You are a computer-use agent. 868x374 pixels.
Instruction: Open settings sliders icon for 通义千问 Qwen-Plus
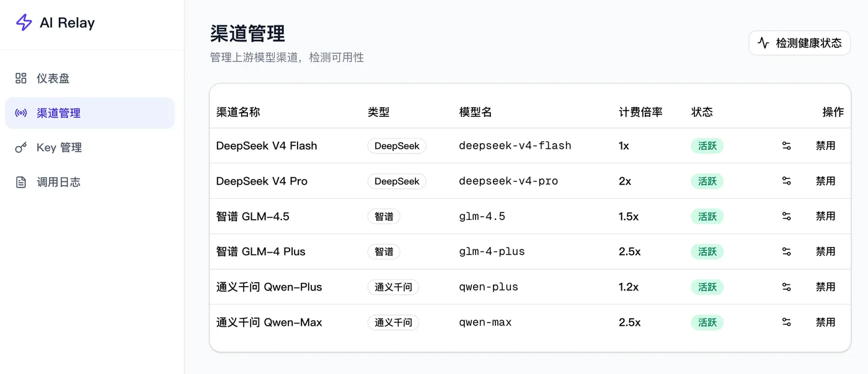click(x=786, y=287)
